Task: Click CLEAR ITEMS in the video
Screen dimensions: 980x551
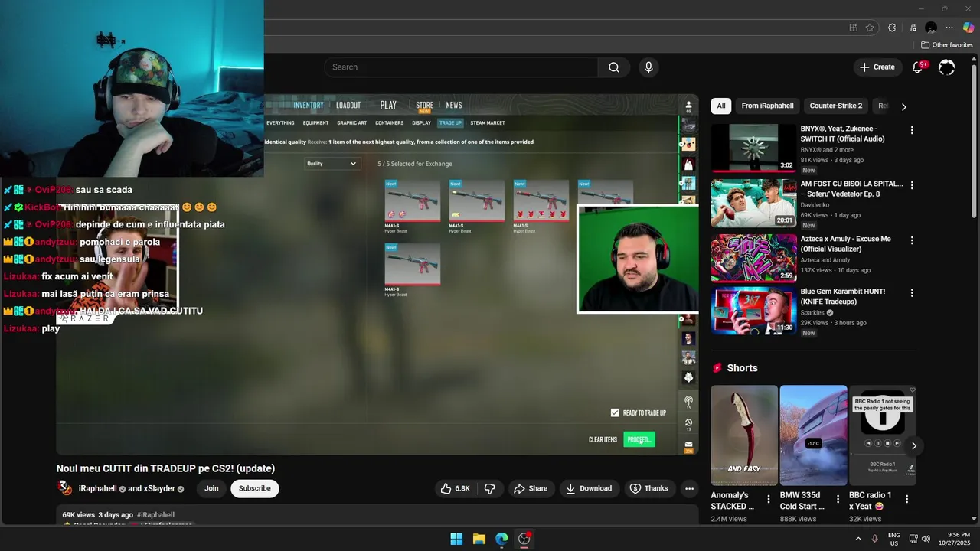Action: 603,439
